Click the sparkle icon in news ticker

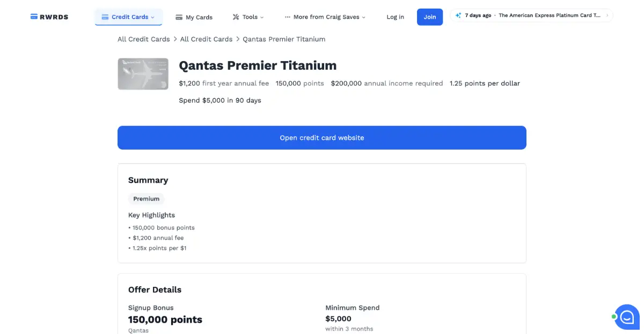pos(458,16)
